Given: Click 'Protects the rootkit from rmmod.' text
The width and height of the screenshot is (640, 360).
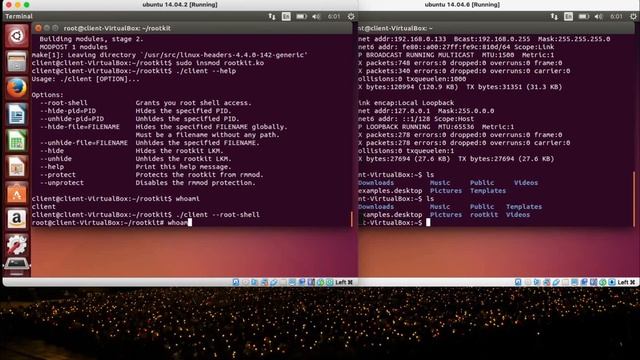Looking at the screenshot, I should coord(200,175).
